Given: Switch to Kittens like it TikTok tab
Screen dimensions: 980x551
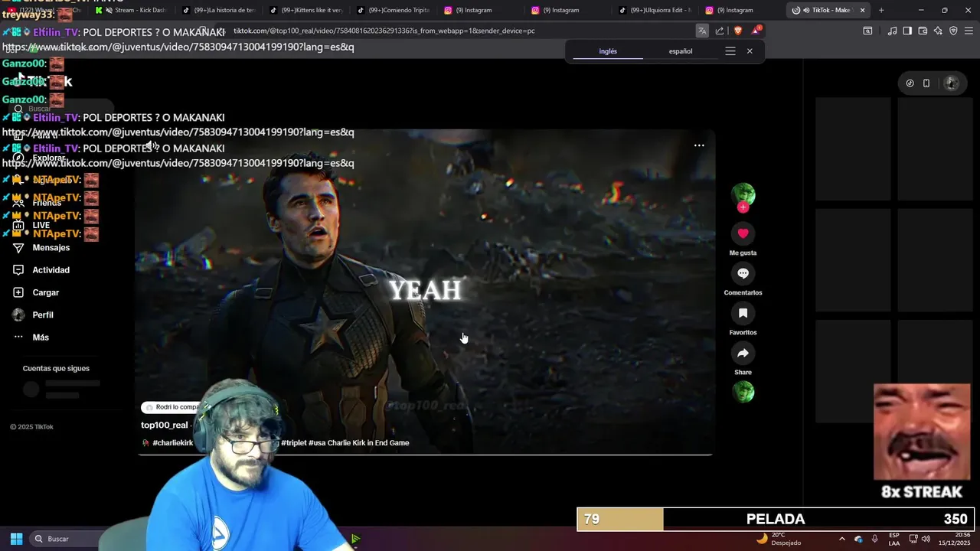Looking at the screenshot, I should click(306, 10).
